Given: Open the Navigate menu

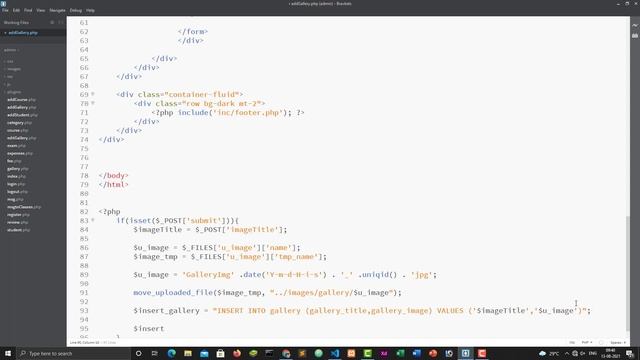Looking at the screenshot, I should (57, 10).
